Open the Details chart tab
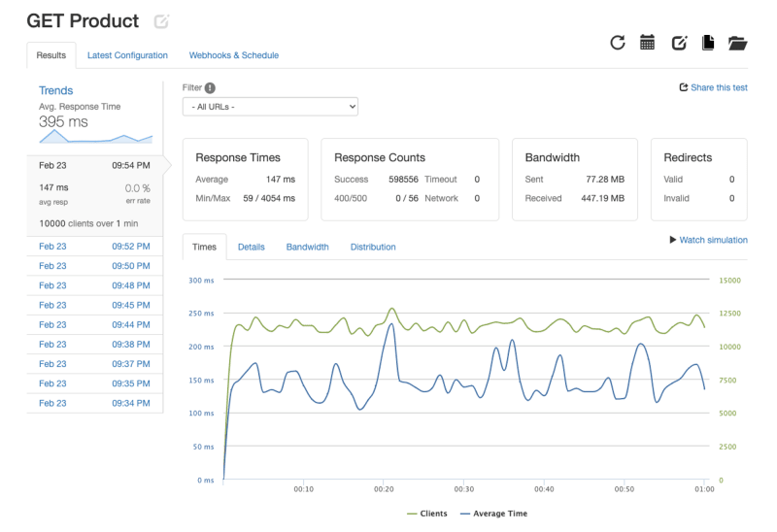777x532 pixels. pyautogui.click(x=252, y=248)
